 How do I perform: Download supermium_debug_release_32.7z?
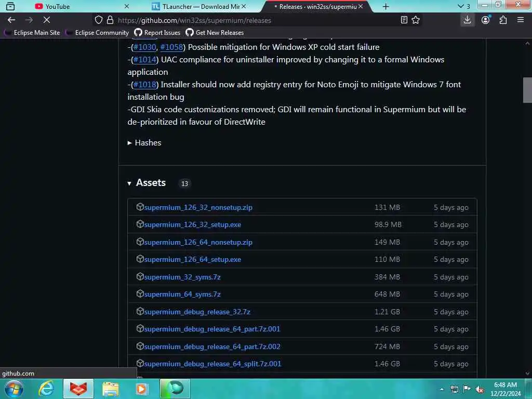[x=197, y=312]
